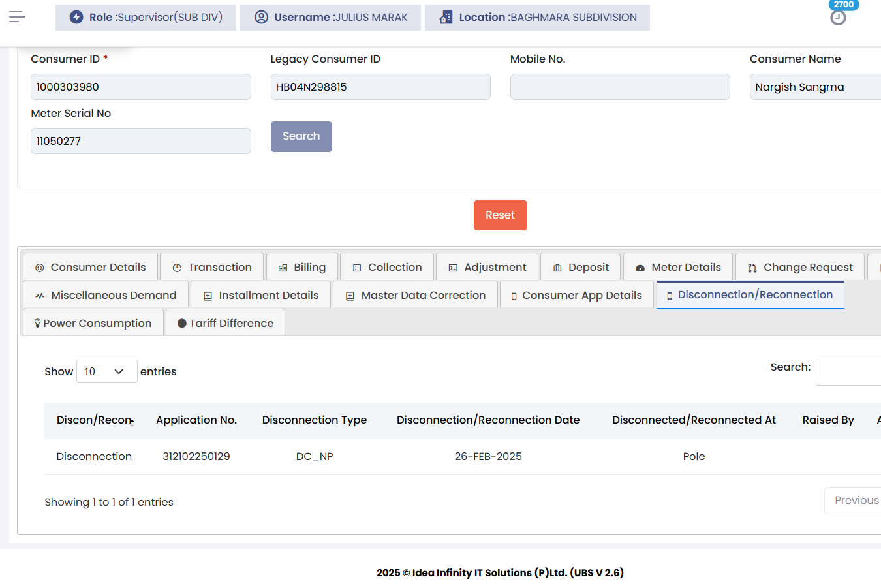Focus the Meter Serial No field
Image resolution: width=881 pixels, height=588 pixels.
141,141
